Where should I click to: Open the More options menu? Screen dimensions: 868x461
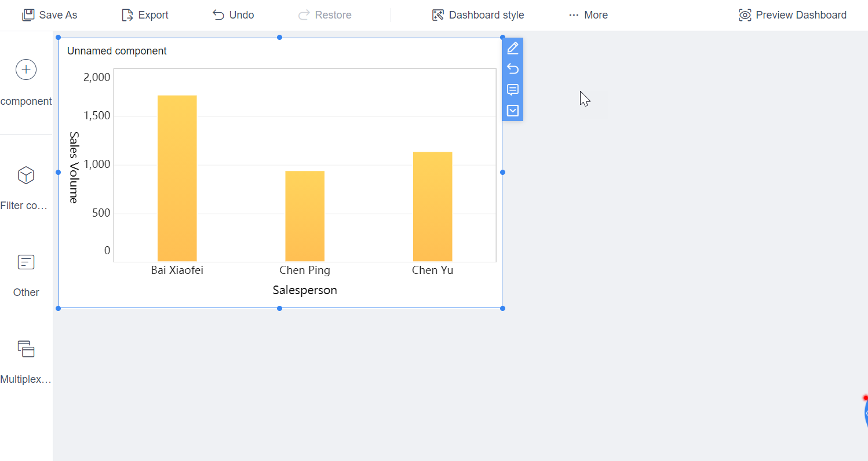(588, 15)
